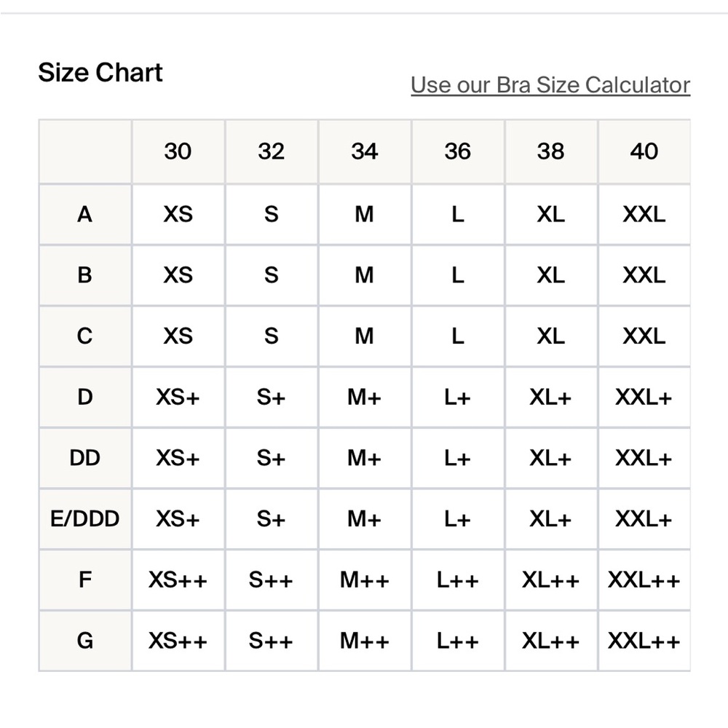Image resolution: width=728 pixels, height=728 pixels.
Task: Click the Size Chart heading
Action: click(x=100, y=72)
